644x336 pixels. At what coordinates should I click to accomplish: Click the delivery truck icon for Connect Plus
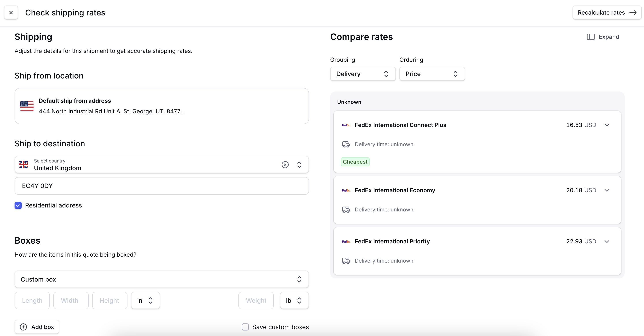tap(346, 144)
